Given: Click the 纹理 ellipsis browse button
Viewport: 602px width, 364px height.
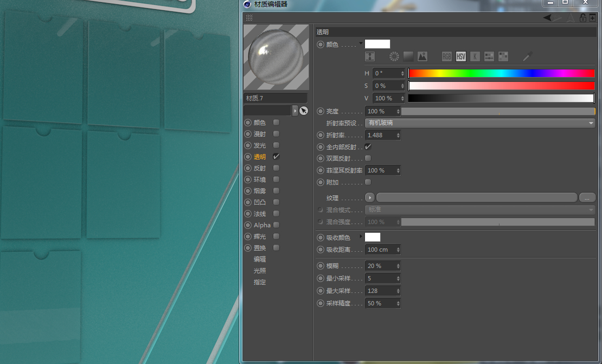Looking at the screenshot, I should point(587,198).
